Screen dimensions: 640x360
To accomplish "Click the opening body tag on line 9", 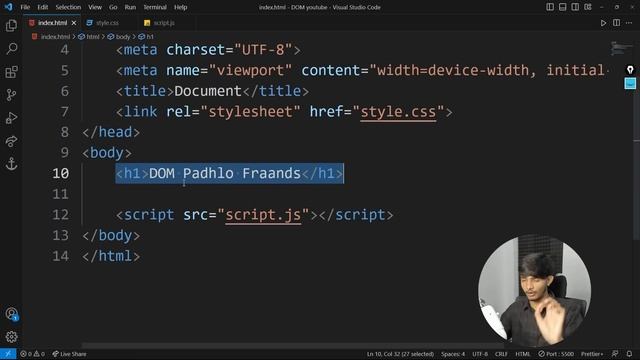I will (107, 153).
